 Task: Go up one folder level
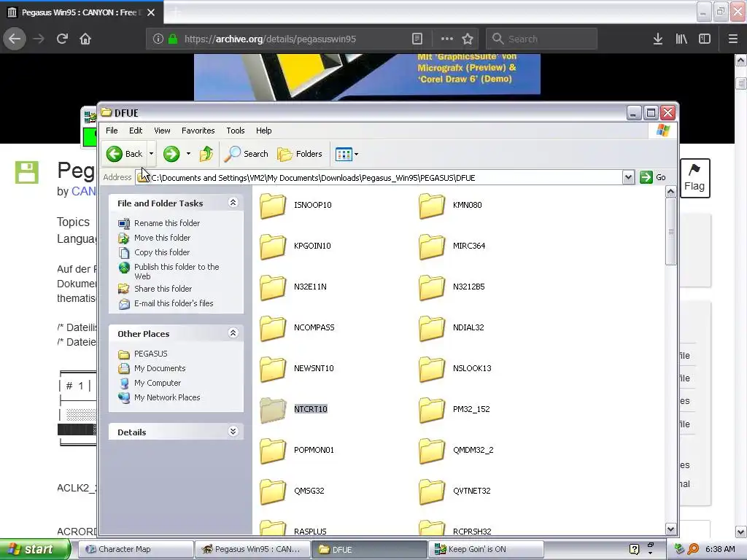(x=206, y=154)
